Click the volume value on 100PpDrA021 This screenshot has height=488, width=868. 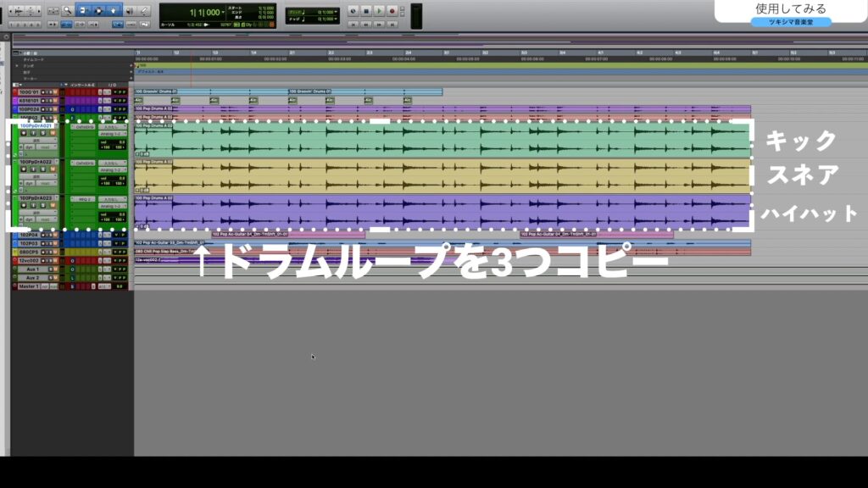click(113, 142)
